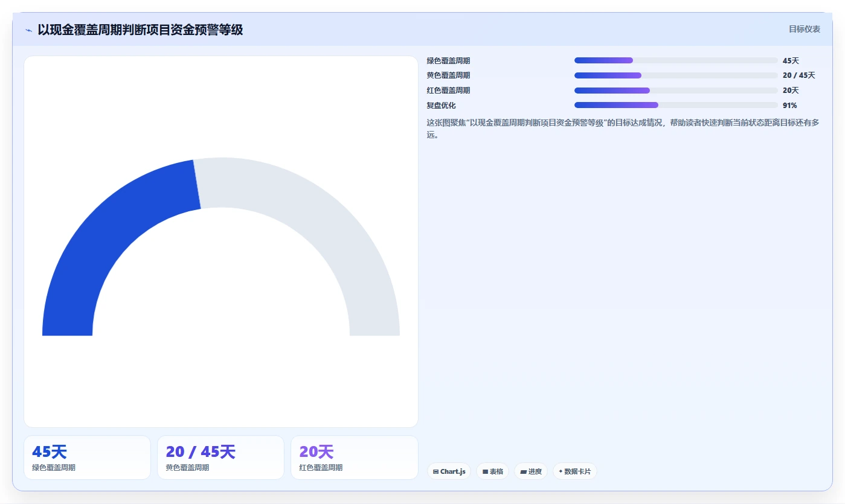Click the Chart.js tag chip
The width and height of the screenshot is (845, 504).
coord(449,471)
